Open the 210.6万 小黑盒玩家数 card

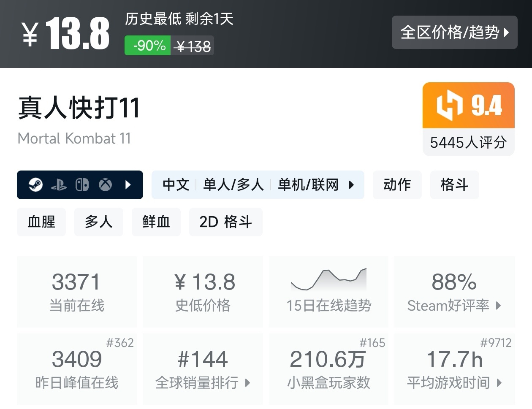click(x=328, y=369)
